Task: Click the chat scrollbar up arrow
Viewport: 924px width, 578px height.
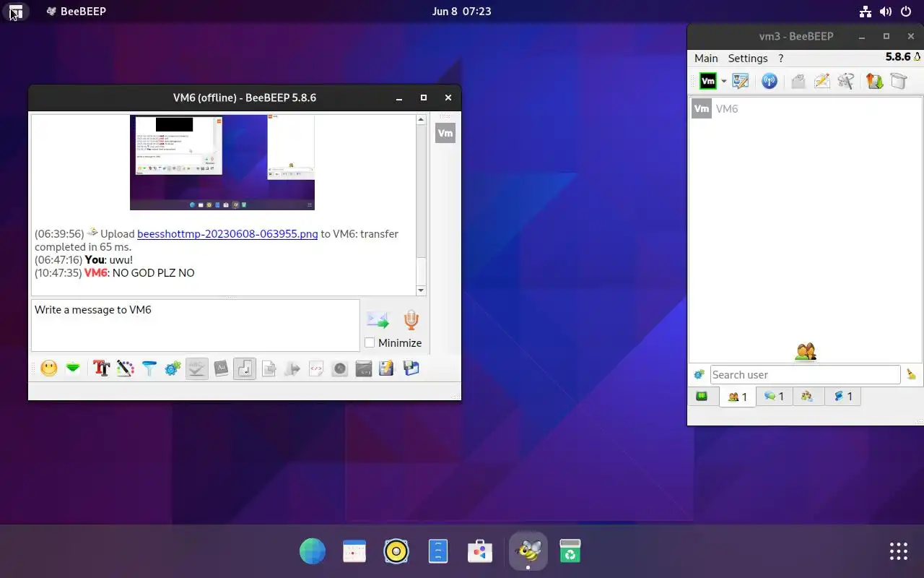Action: coord(422,121)
